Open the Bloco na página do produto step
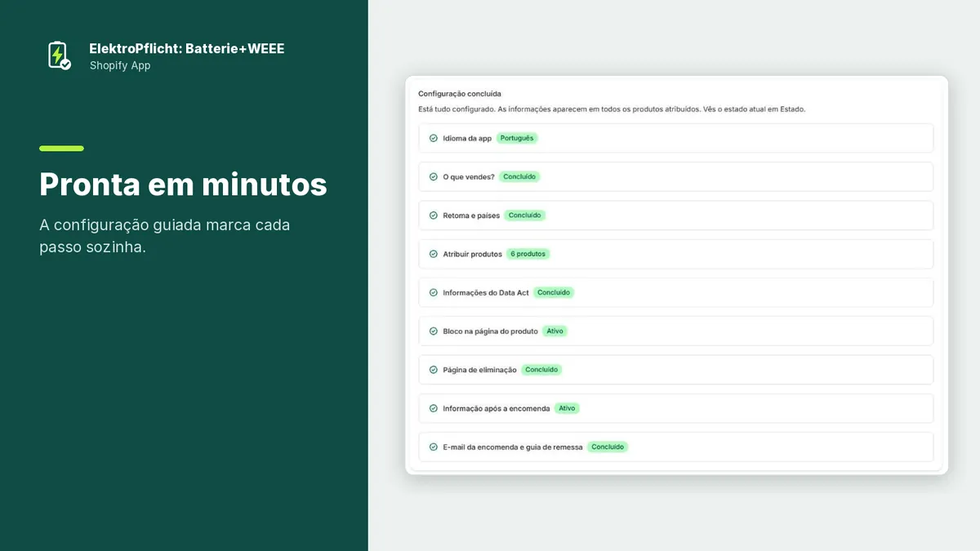980x551 pixels. point(675,331)
